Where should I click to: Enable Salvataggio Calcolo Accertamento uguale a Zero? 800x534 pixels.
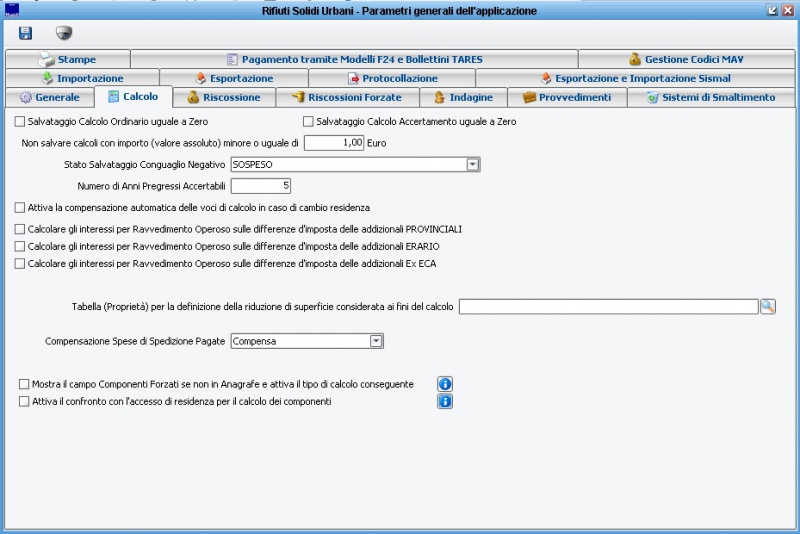[308, 121]
